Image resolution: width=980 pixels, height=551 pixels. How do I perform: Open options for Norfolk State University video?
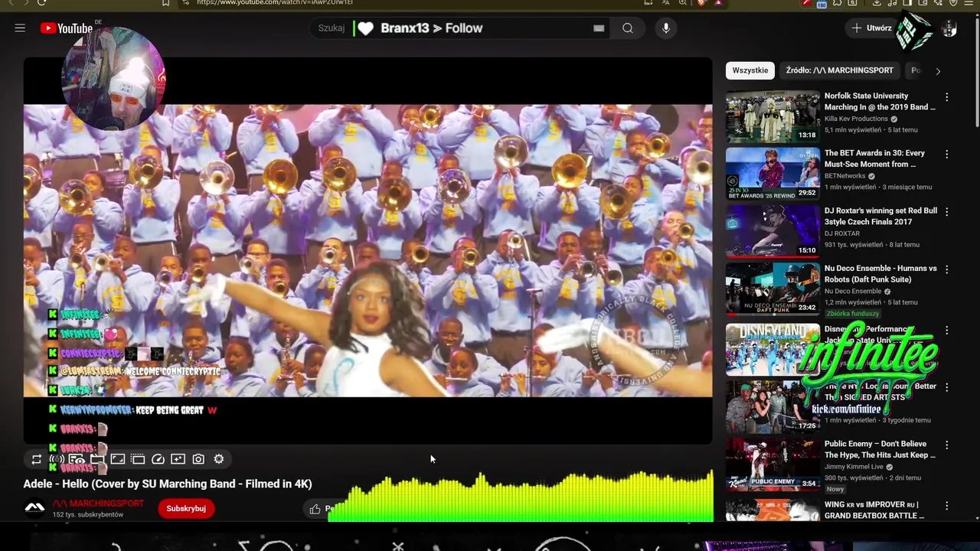coord(946,97)
